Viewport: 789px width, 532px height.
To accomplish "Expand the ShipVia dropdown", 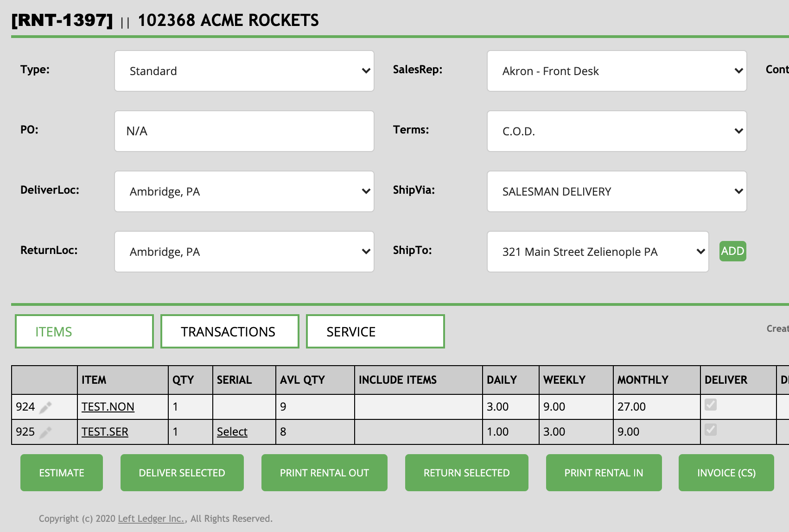I will tap(617, 191).
